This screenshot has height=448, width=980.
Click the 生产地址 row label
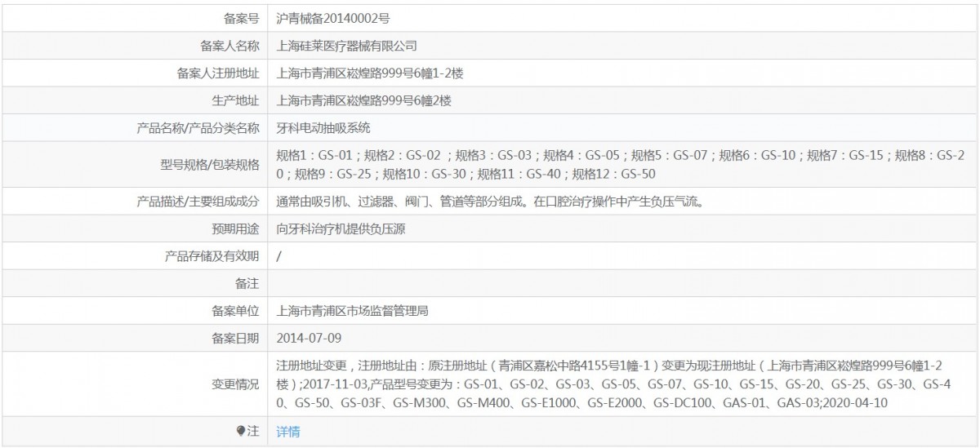235,100
